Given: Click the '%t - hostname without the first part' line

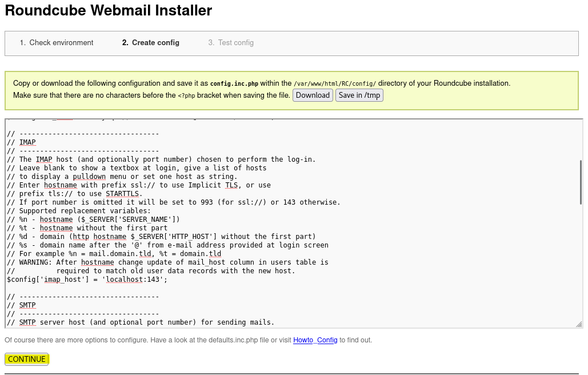Looking at the screenshot, I should (87, 228).
